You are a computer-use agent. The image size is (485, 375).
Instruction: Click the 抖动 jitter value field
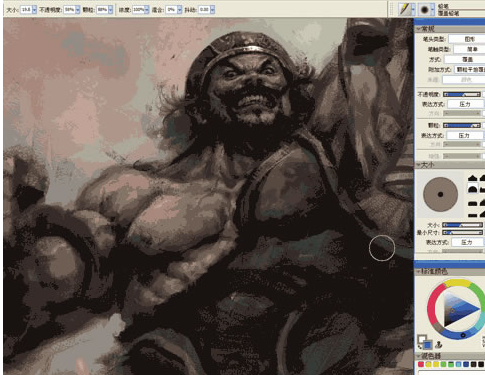[204, 10]
